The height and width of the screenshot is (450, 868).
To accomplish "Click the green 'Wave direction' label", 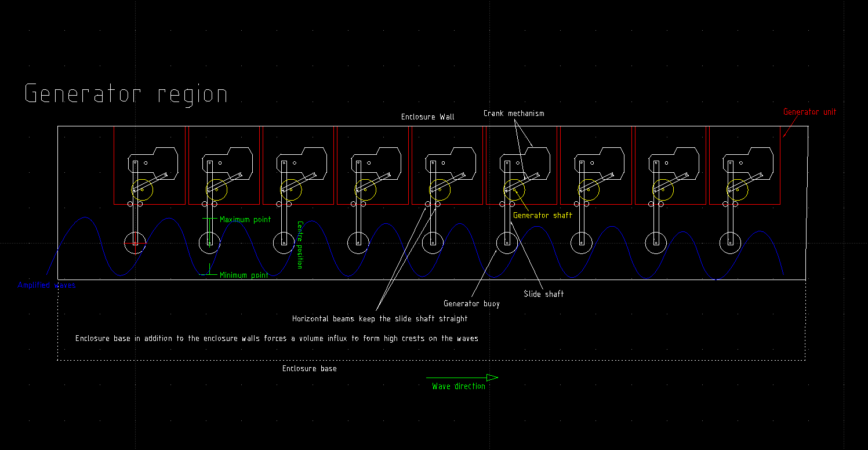I will [x=459, y=386].
